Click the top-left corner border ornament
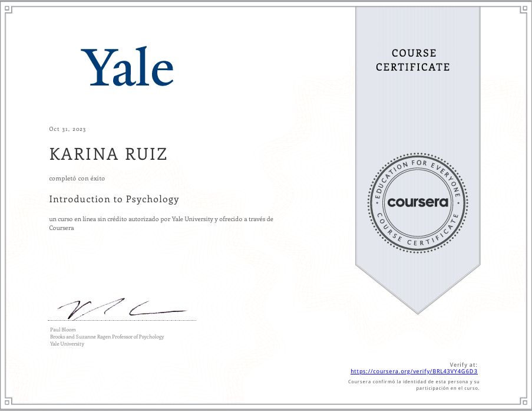Image resolution: width=532 pixels, height=411 pixels. click(9, 9)
